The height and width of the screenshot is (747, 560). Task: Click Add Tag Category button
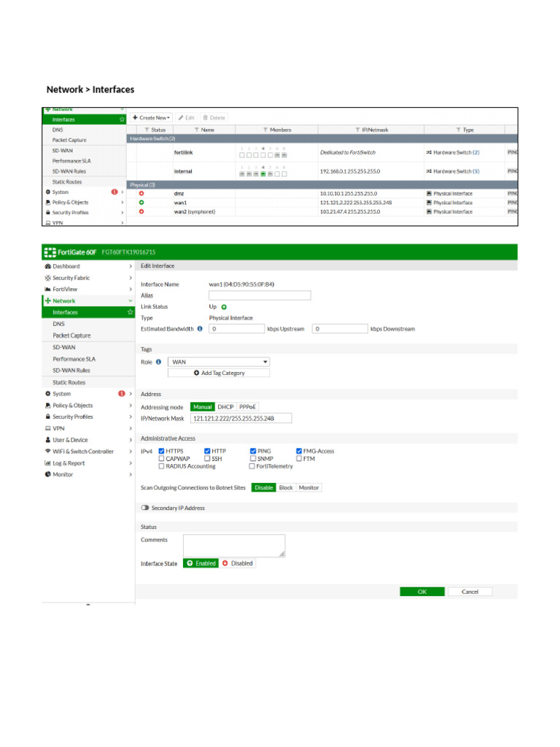(x=219, y=373)
